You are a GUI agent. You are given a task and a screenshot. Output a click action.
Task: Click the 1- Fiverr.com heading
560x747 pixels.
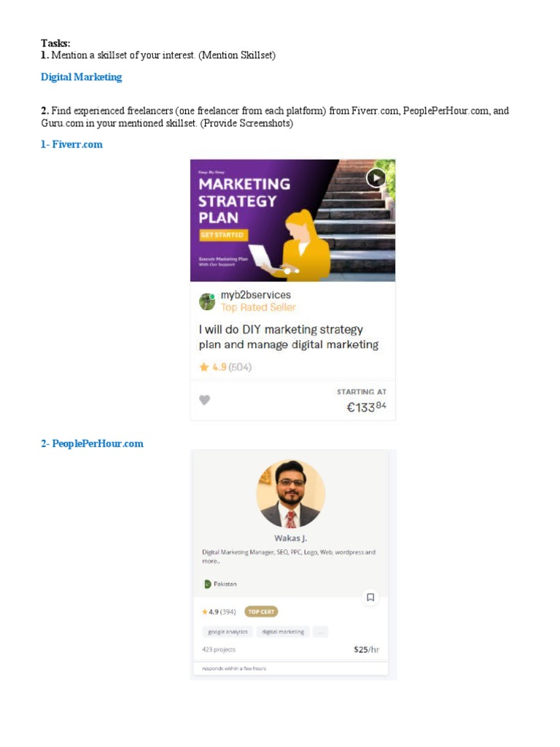(x=71, y=144)
